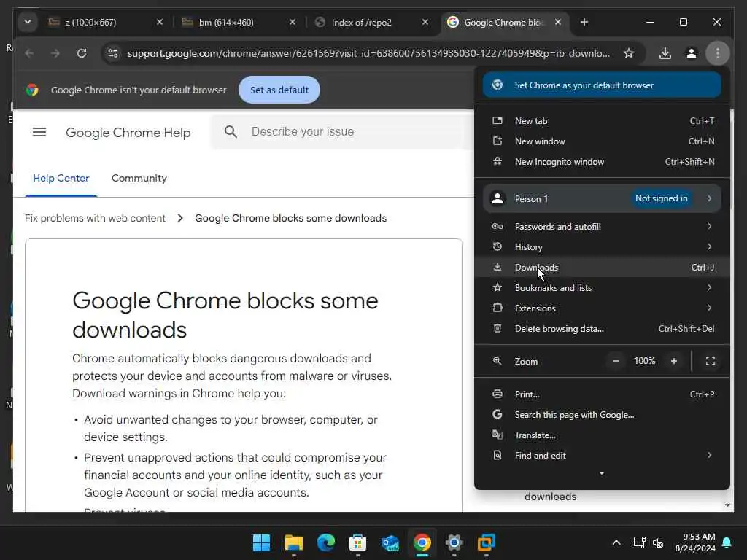
Task: Select New window from the menu
Action: point(602,141)
